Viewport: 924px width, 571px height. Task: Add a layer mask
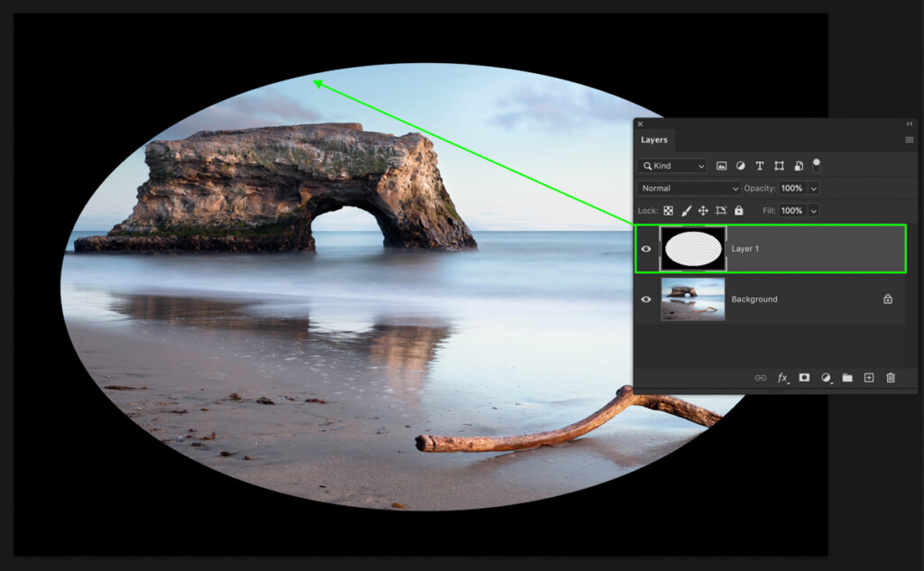pos(804,378)
